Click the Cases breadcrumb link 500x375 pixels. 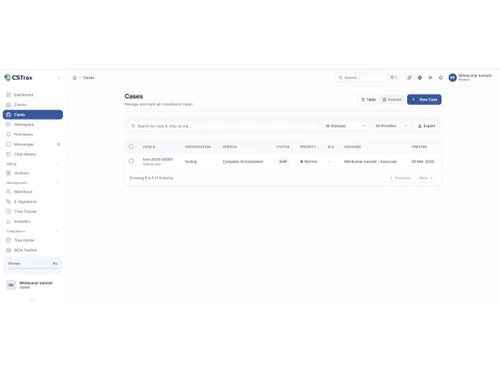pyautogui.click(x=89, y=77)
